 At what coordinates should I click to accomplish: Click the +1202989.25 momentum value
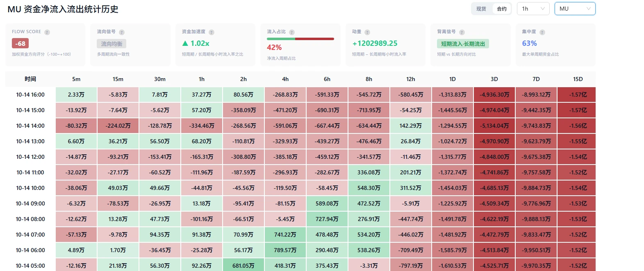(x=375, y=43)
